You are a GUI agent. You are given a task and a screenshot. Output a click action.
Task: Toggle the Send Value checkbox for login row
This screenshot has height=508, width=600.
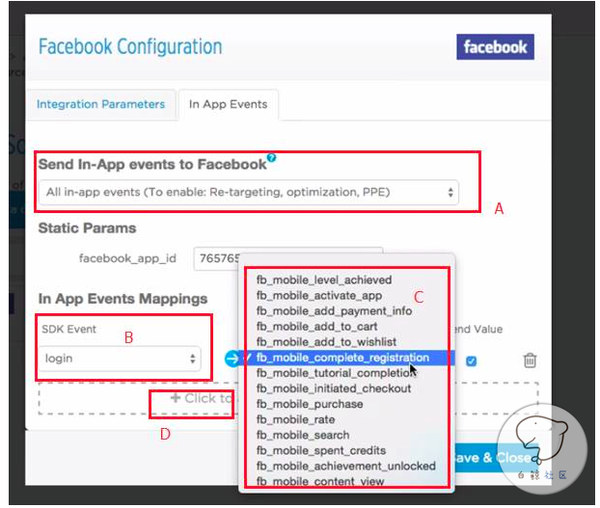[x=471, y=361]
